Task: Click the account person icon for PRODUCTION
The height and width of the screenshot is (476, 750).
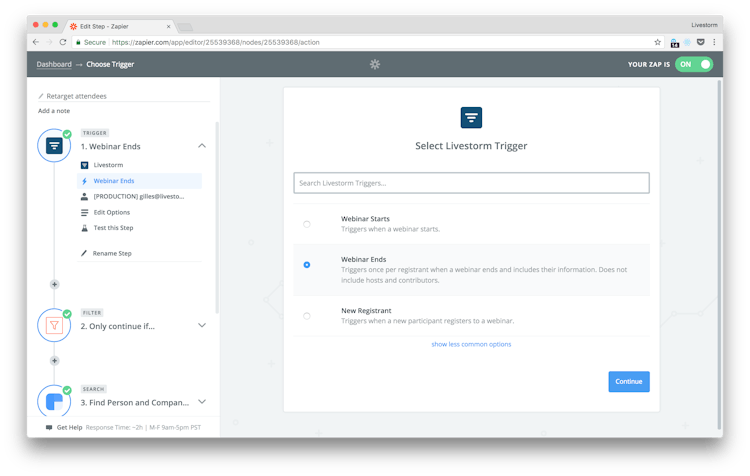Action: pos(84,197)
